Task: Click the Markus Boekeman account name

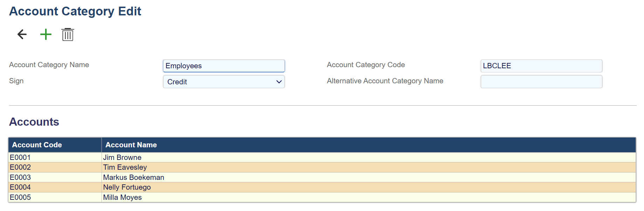Action: click(x=133, y=177)
